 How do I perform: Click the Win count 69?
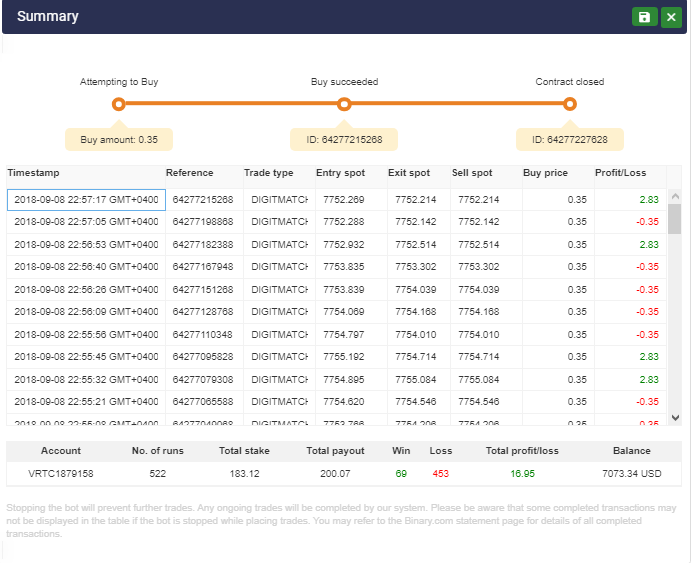coord(401,474)
